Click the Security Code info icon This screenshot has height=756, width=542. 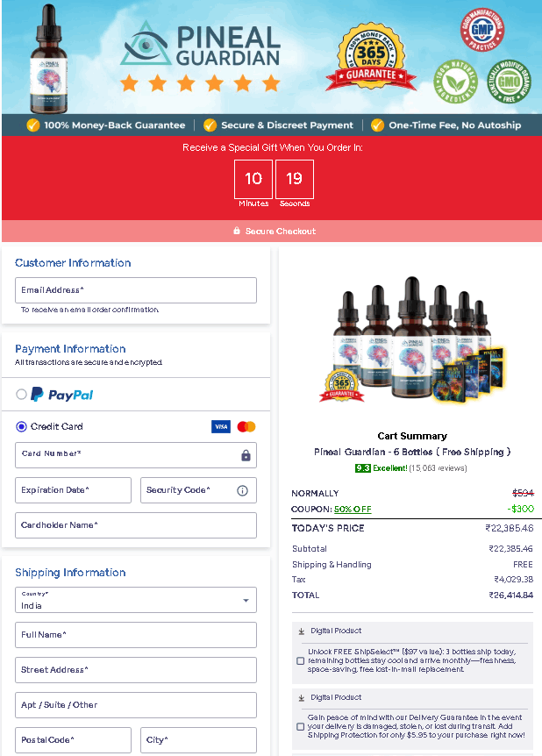243,490
